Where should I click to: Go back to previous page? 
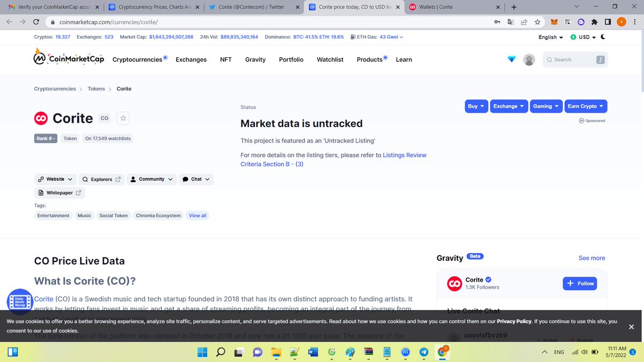[10, 22]
